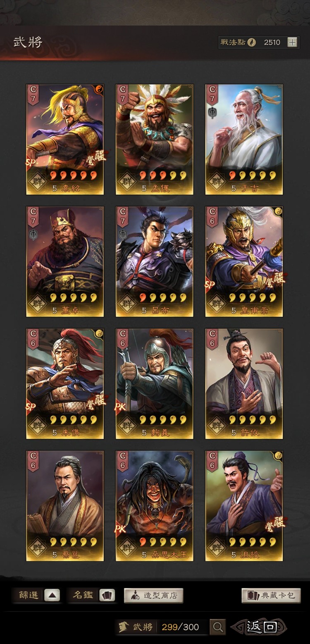Click the 武將 299/300 counter
Image resolution: width=310 pixels, height=644 pixels.
(162, 627)
